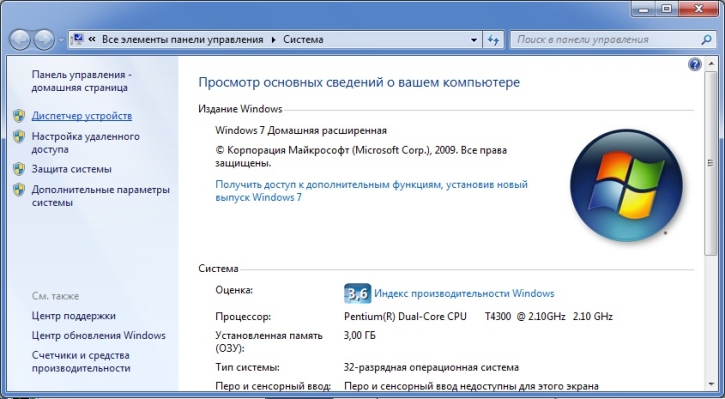Open recent pages dropdown next to navigation arrows
The image size is (725, 399).
[x=61, y=40]
